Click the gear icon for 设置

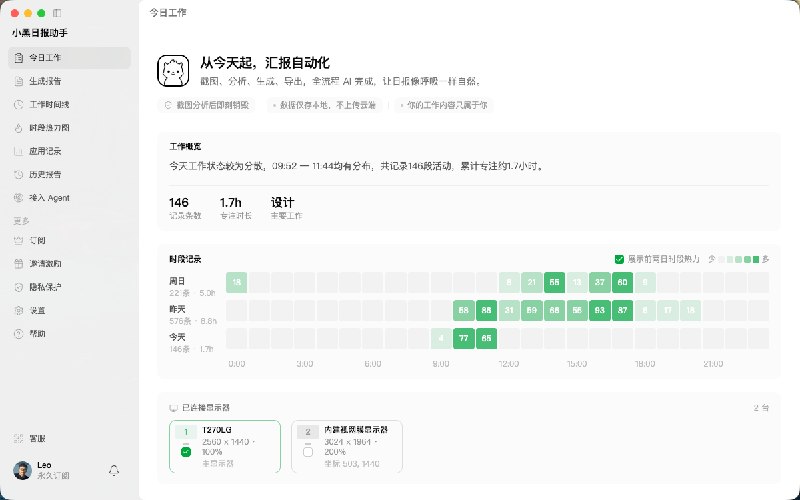pyautogui.click(x=19, y=310)
